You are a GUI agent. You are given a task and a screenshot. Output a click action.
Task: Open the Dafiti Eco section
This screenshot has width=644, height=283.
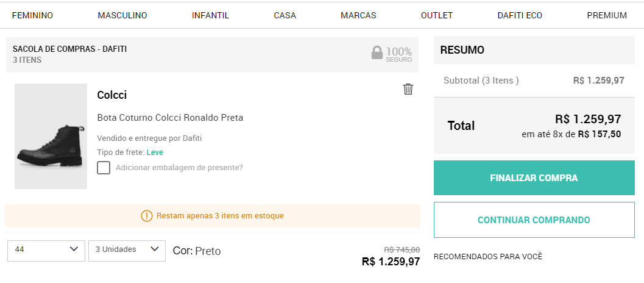click(520, 15)
